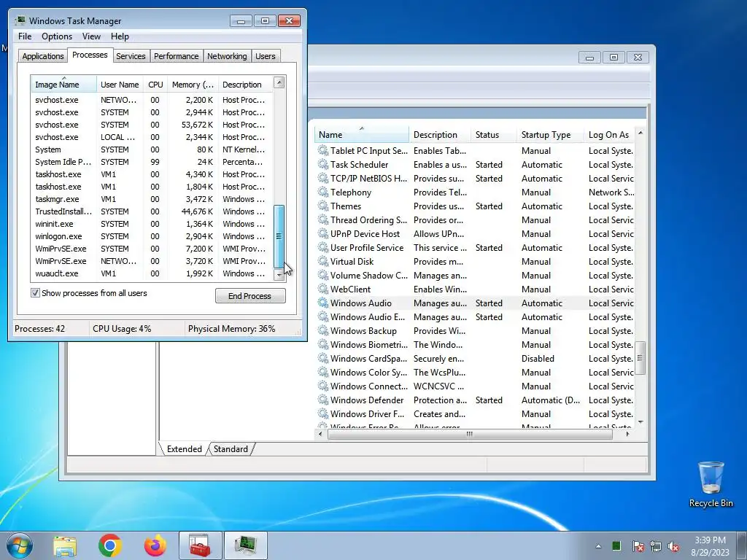Switch to Services toolbox taskbar button

[200, 545]
